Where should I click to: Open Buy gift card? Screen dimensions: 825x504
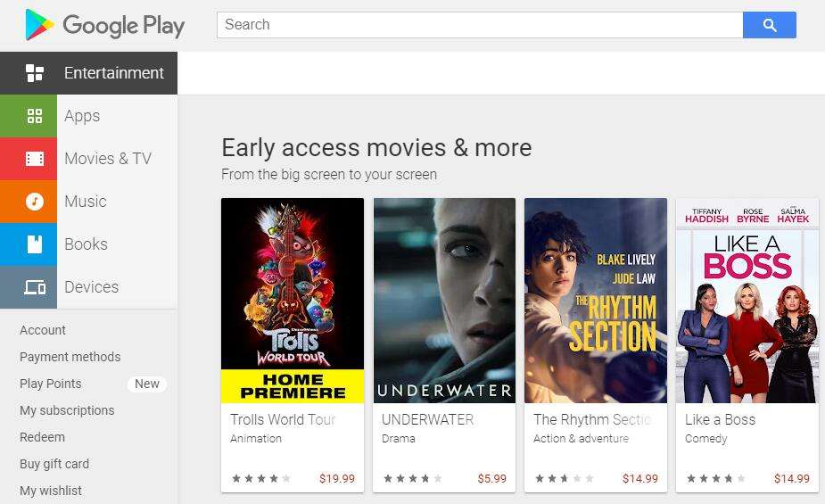(x=54, y=464)
